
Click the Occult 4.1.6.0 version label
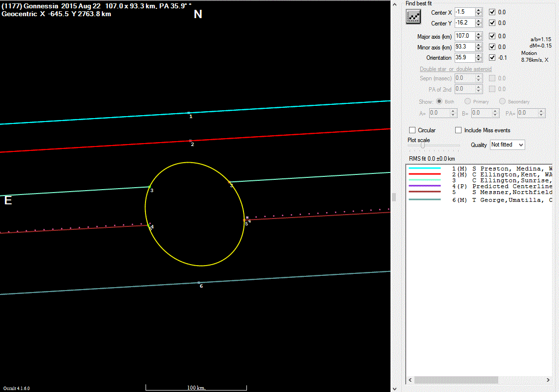click(16, 389)
